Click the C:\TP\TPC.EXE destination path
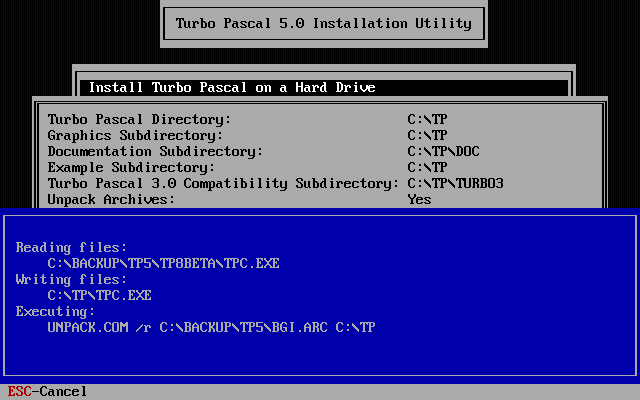This screenshot has height=400, width=640. [99, 296]
